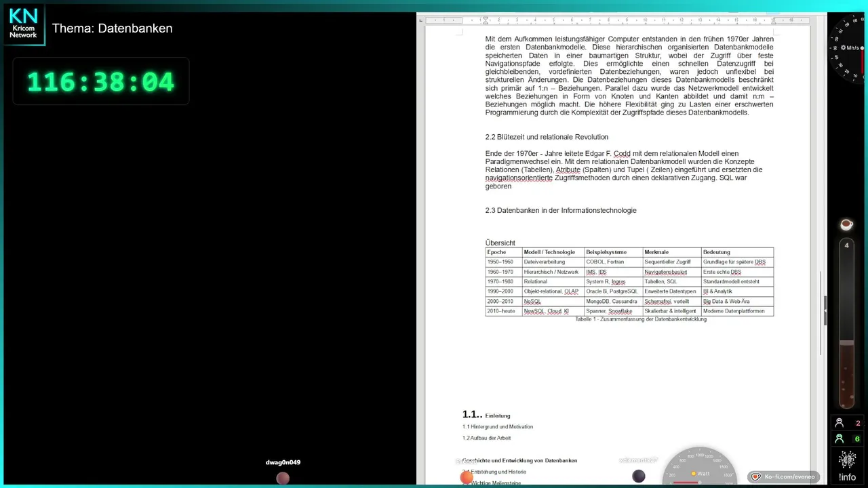Click the 'Modell / Technologie' header cell
This screenshot has width=868, height=488.
pos(553,252)
